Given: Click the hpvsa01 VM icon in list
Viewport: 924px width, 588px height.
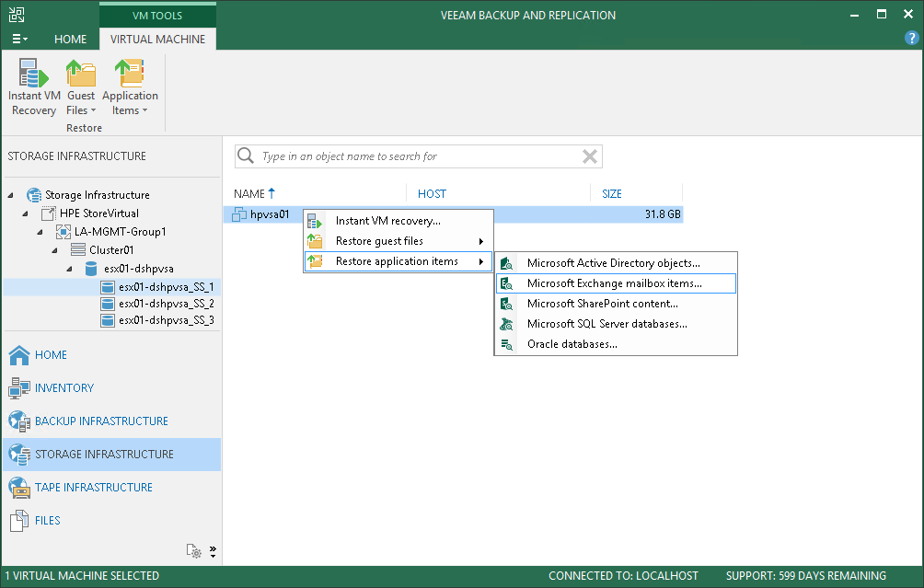Looking at the screenshot, I should pyautogui.click(x=239, y=214).
